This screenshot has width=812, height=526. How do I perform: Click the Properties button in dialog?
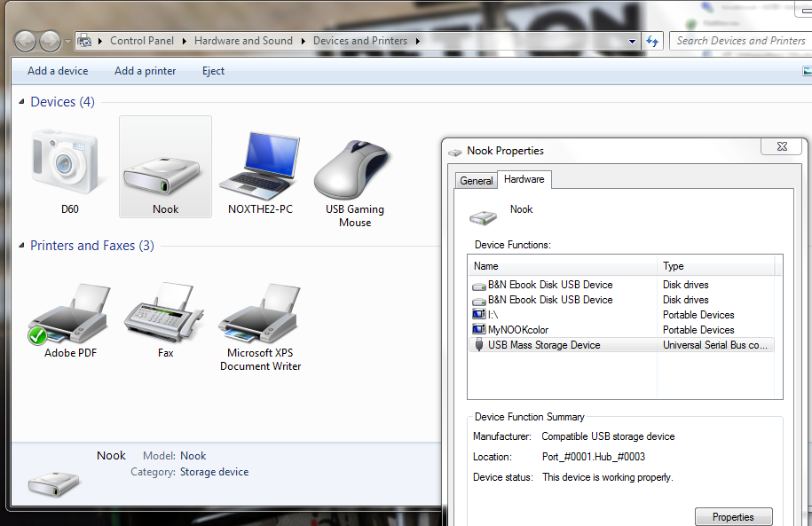[x=733, y=516]
